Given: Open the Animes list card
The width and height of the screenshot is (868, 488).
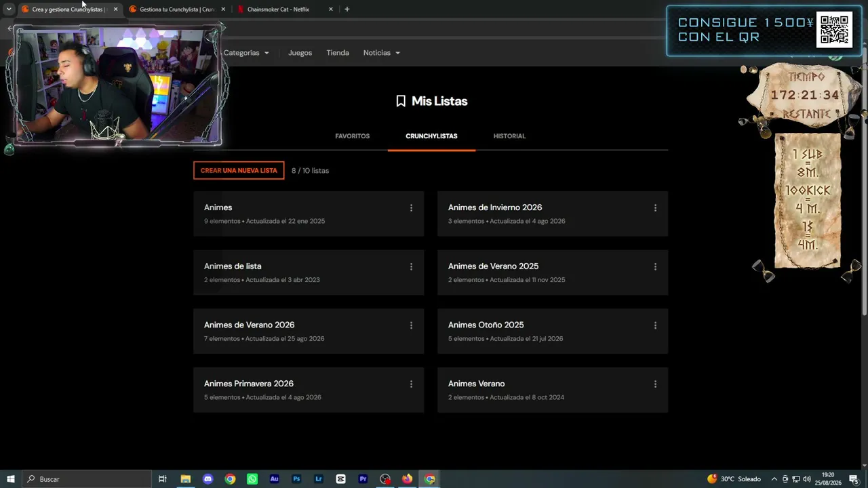Looking at the screenshot, I should tap(309, 213).
